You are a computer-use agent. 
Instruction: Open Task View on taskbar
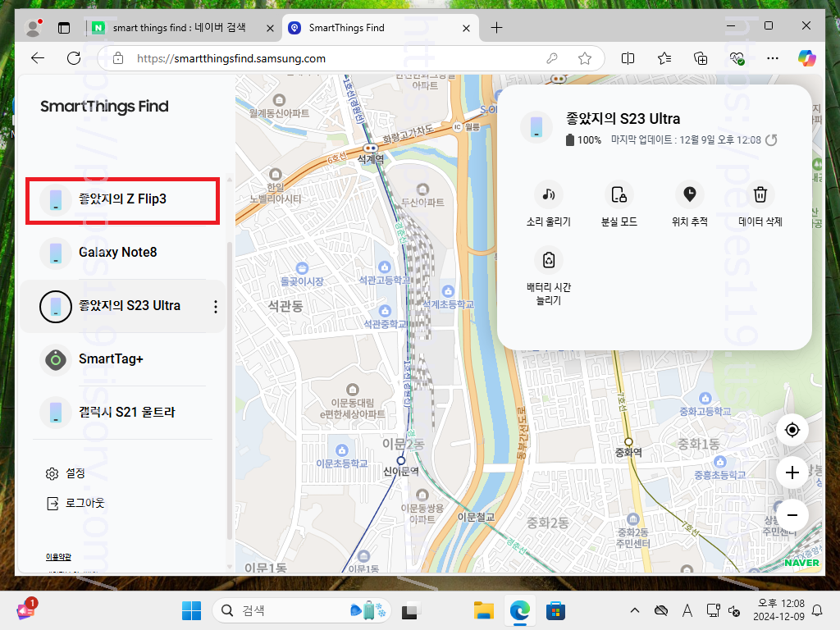pyautogui.click(x=411, y=610)
